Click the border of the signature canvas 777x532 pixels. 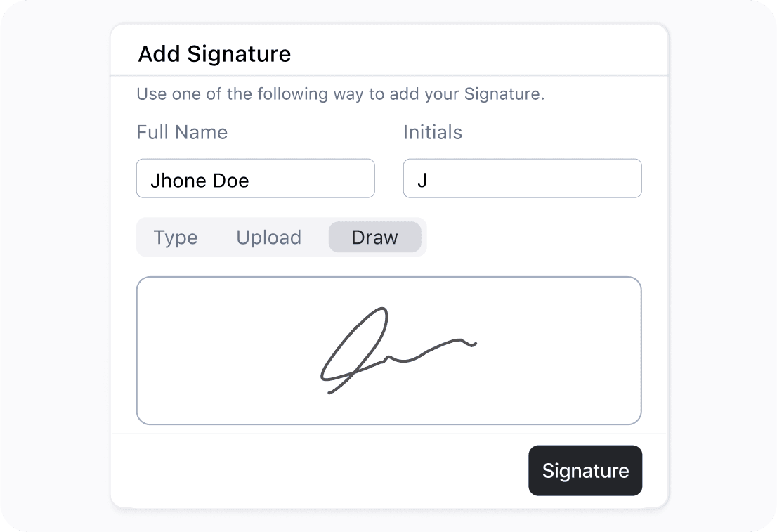[x=388, y=278]
